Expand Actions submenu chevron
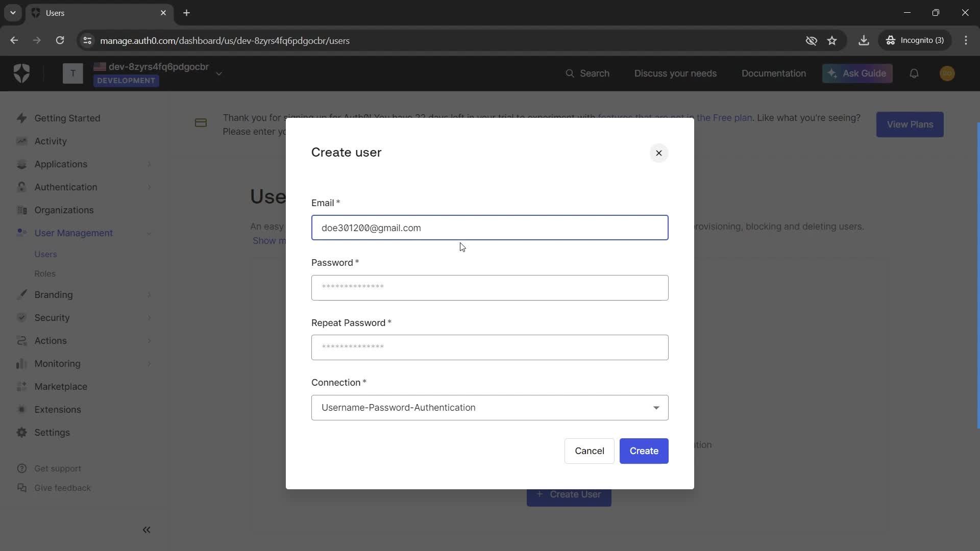Image resolution: width=980 pixels, height=551 pixels. coord(149,341)
